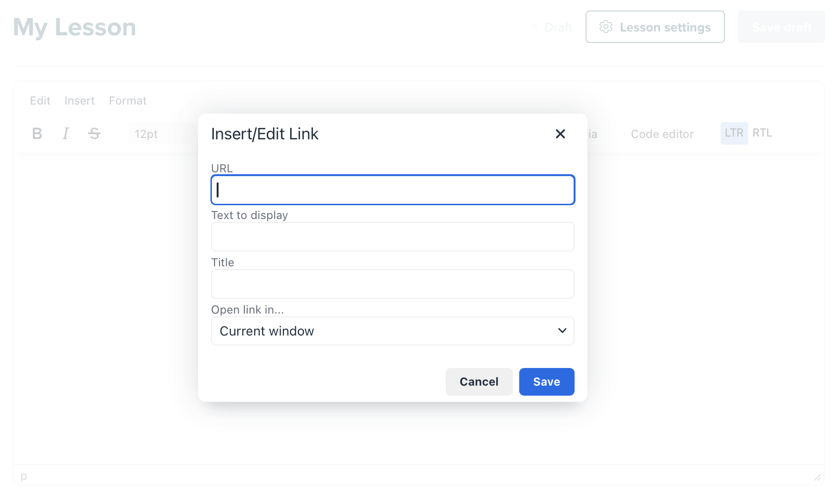Switch text direction to RTL
The image size is (838, 504).
(x=762, y=133)
